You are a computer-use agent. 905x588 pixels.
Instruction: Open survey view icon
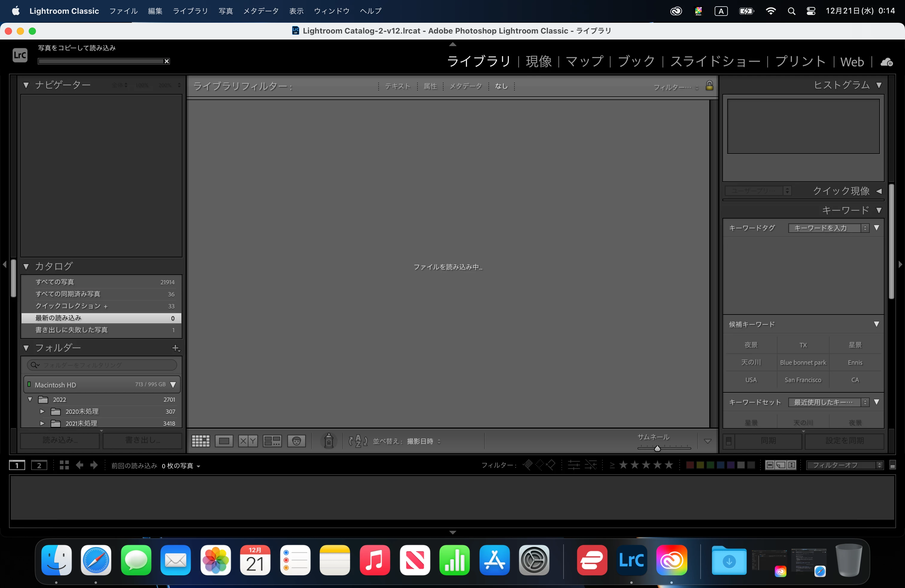272,441
